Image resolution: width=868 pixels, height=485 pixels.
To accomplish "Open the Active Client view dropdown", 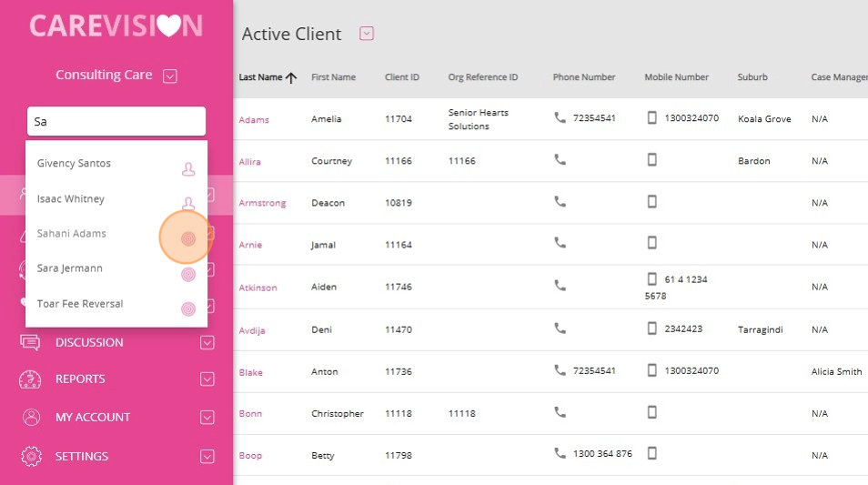I will (367, 34).
